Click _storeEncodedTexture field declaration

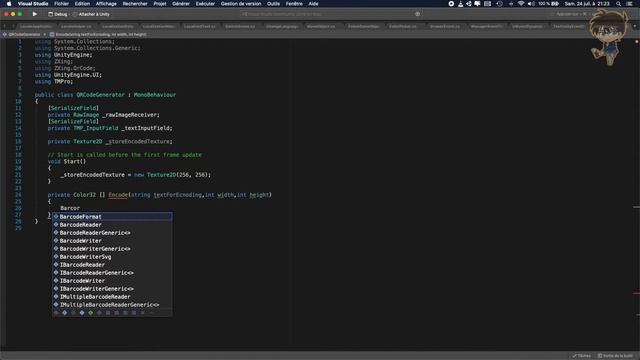pos(139,142)
